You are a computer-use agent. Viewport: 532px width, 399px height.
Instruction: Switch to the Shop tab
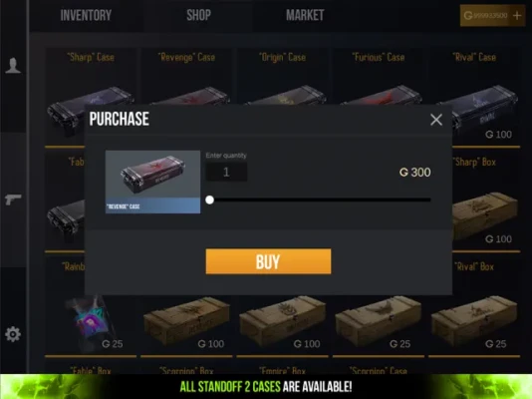(x=198, y=15)
